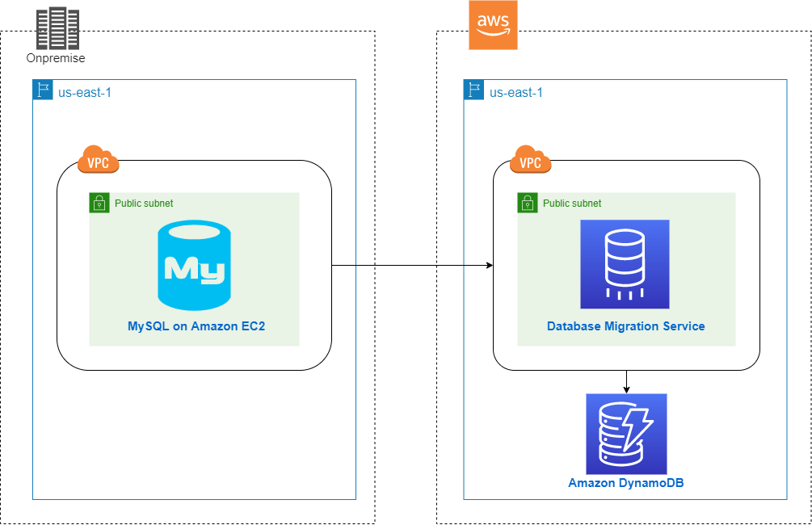Viewport: 812px width, 525px height.
Task: Select the Database Migration Service icon
Action: 625,264
